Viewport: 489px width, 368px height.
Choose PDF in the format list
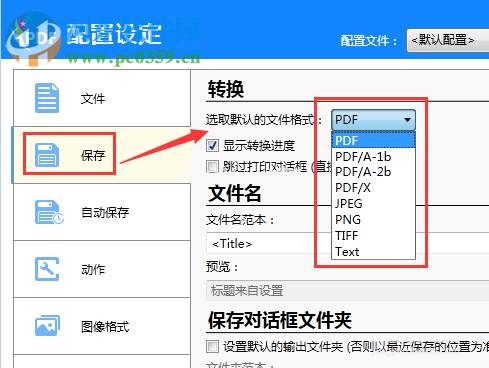point(373,140)
